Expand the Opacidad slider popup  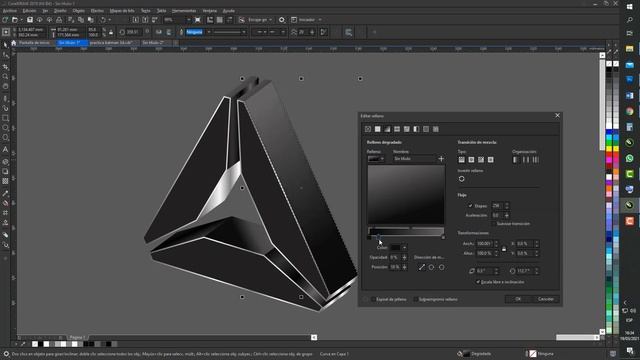[404, 258]
